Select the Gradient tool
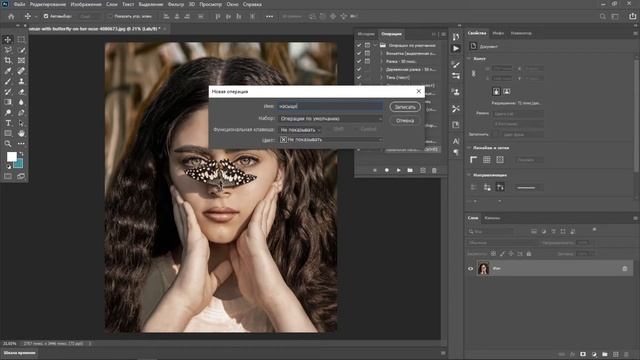Viewport: 640px width, 360px height. 8,102
